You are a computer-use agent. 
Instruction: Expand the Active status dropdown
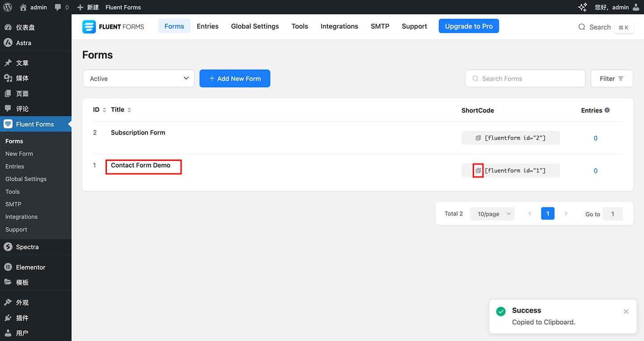[139, 79]
